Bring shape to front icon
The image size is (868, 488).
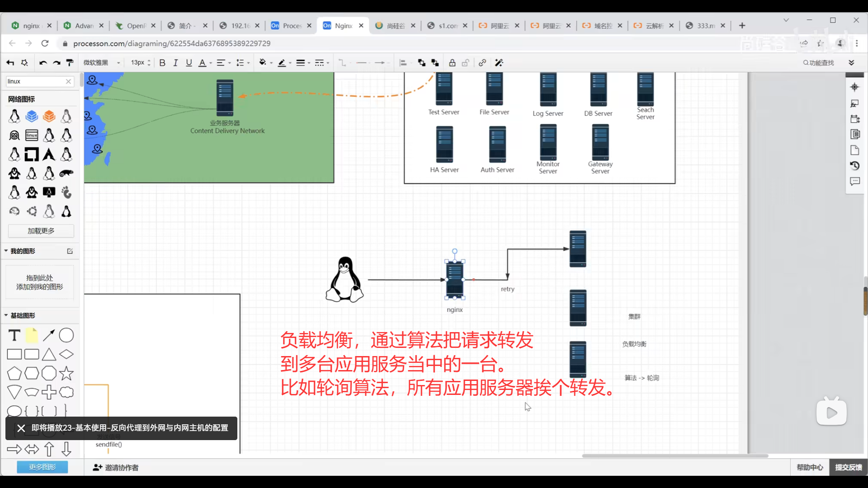(x=421, y=63)
